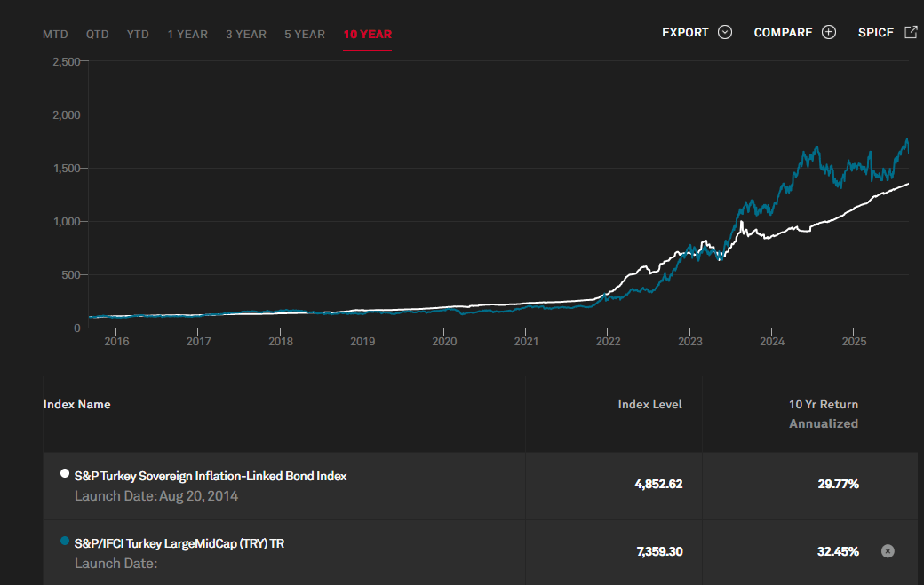Click the Index Level column header
Image resolution: width=924 pixels, height=585 pixels.
pos(649,404)
